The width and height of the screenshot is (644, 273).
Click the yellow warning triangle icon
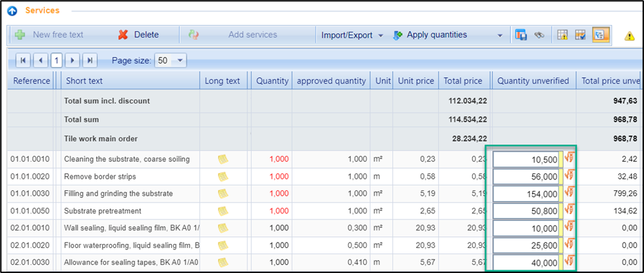pos(629,37)
